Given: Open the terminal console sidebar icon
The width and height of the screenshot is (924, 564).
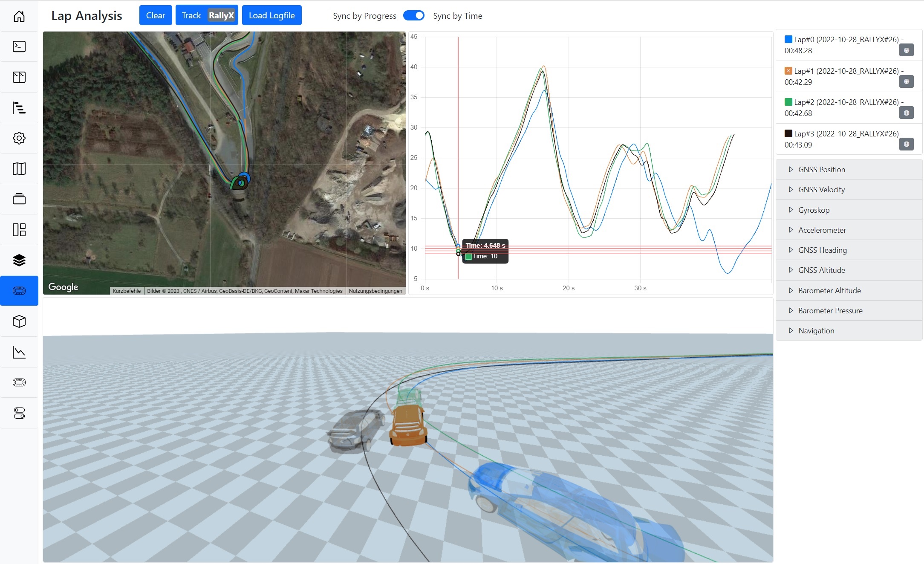Looking at the screenshot, I should pos(19,46).
